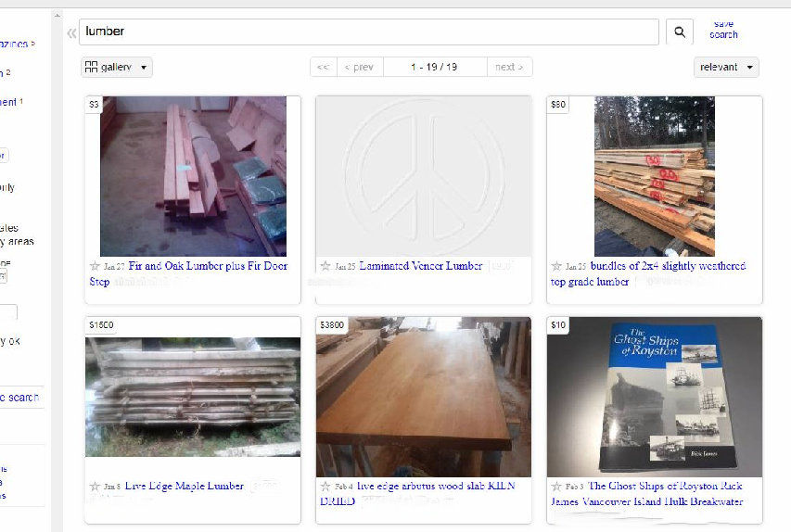Viewport: 791px width, 532px height.
Task: Click the 1 - 19 / 19 range indicator
Action: (434, 67)
